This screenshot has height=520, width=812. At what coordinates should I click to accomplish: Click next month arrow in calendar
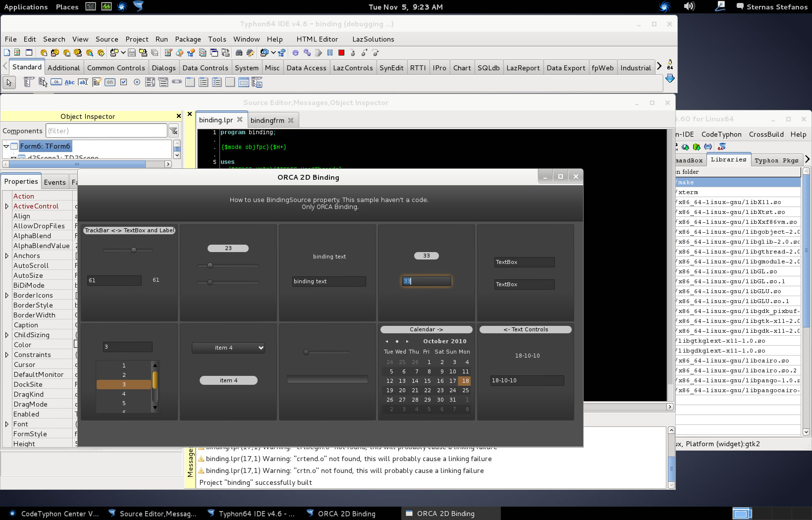[407, 341]
